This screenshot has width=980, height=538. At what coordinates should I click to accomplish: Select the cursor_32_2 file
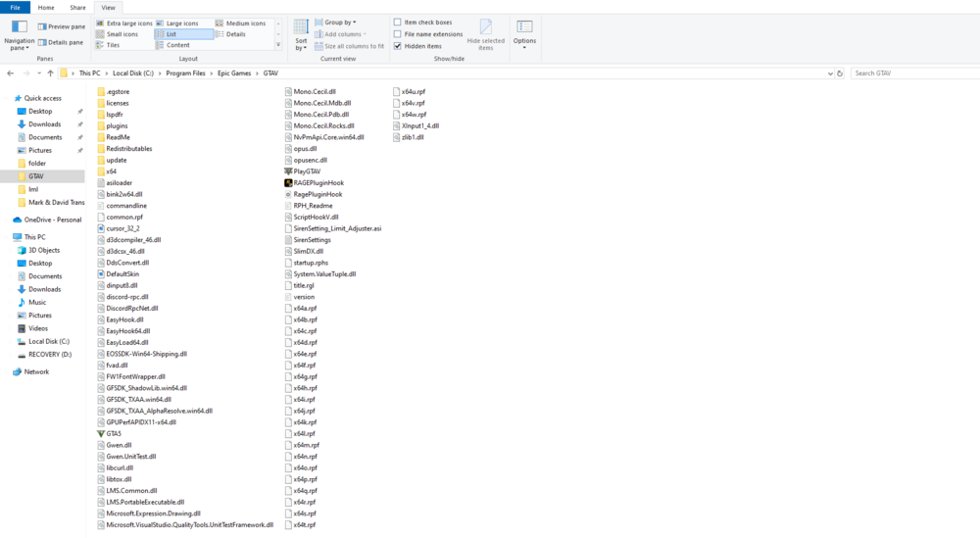coord(119,228)
